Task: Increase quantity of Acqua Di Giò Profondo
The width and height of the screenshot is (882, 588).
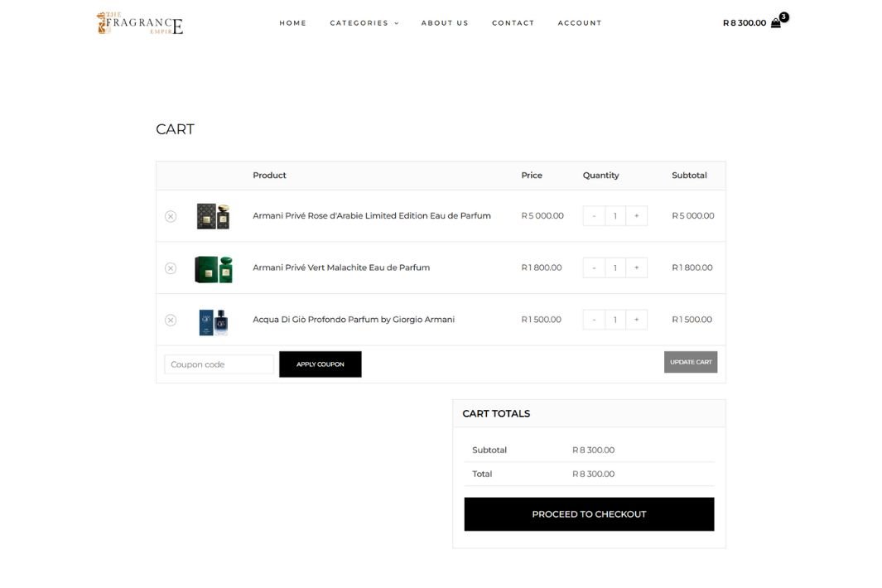Action: click(x=636, y=320)
